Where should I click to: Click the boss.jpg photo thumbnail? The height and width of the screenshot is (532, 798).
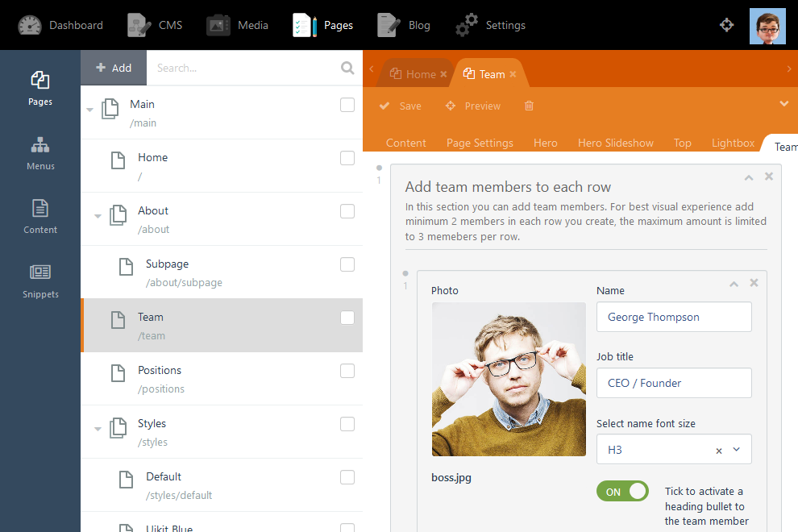509,380
